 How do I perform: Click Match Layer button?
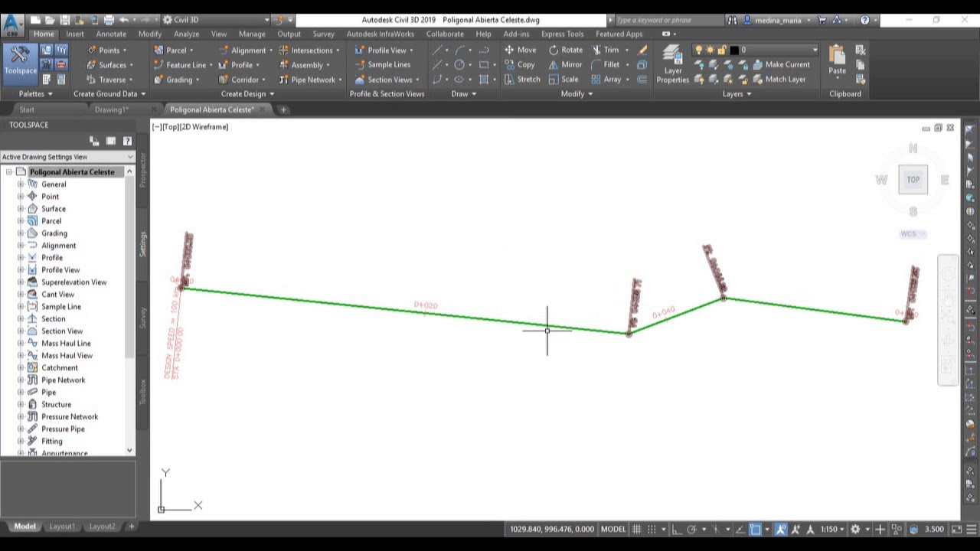tap(779, 79)
